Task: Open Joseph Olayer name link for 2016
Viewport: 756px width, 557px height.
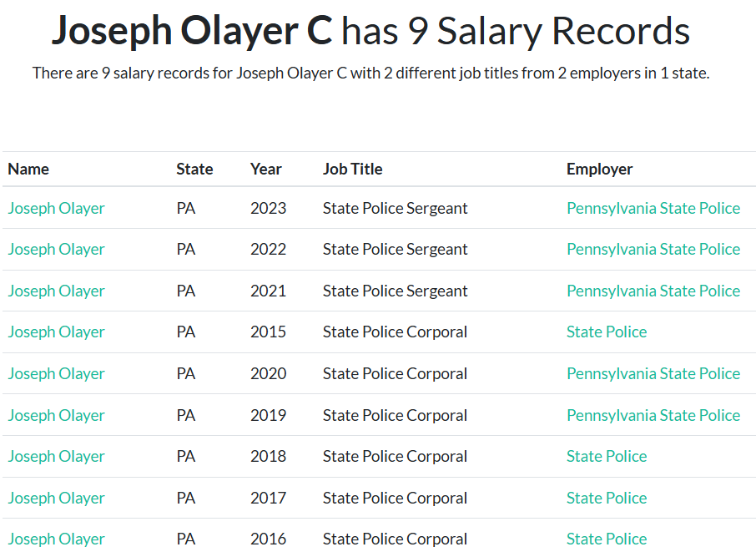Action: [57, 539]
